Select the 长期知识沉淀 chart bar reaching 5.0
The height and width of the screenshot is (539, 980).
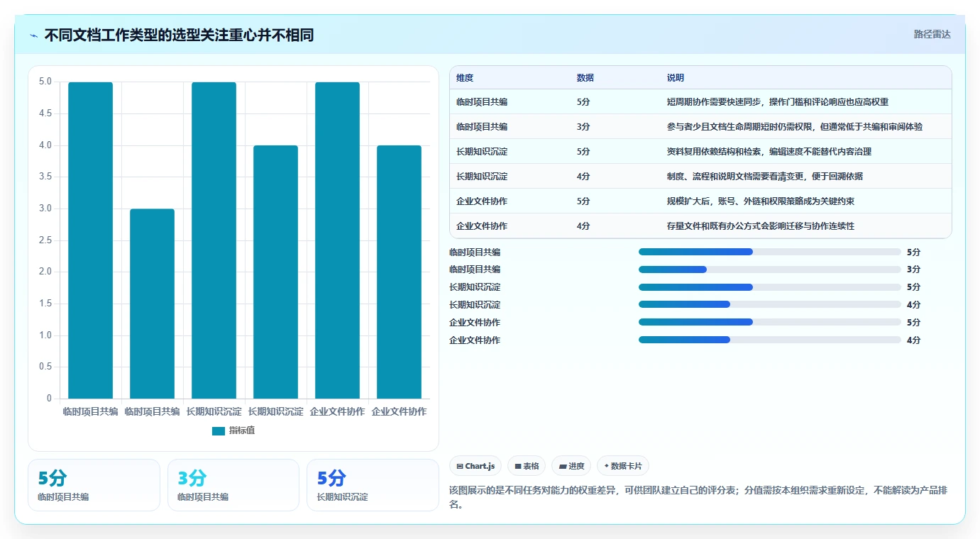pos(214,240)
